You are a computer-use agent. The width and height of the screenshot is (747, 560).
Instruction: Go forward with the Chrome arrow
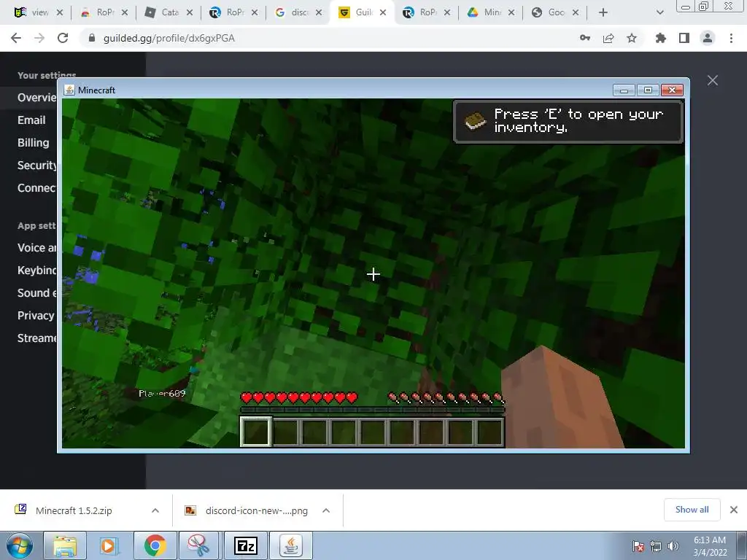[39, 38]
